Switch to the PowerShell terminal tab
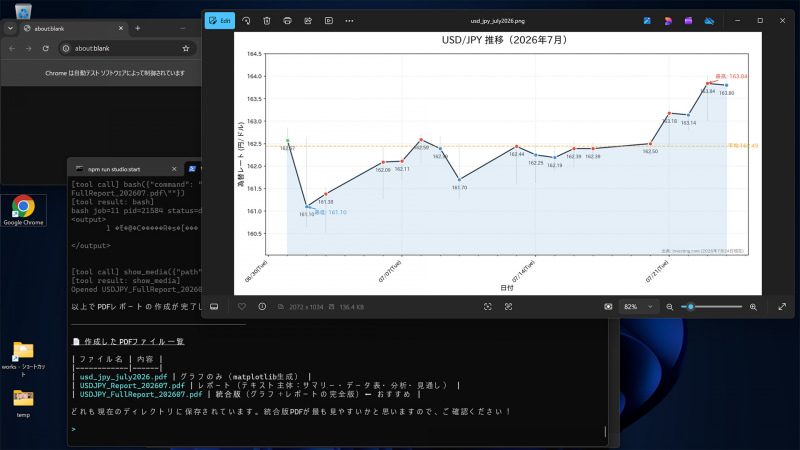Viewport: 800px width, 450px height. 192,169
